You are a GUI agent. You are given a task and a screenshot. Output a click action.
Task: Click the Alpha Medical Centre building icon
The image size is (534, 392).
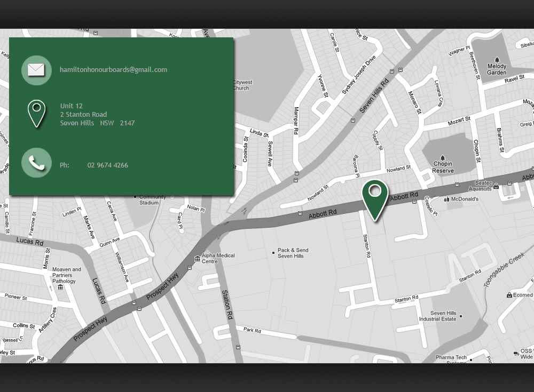pos(197,259)
